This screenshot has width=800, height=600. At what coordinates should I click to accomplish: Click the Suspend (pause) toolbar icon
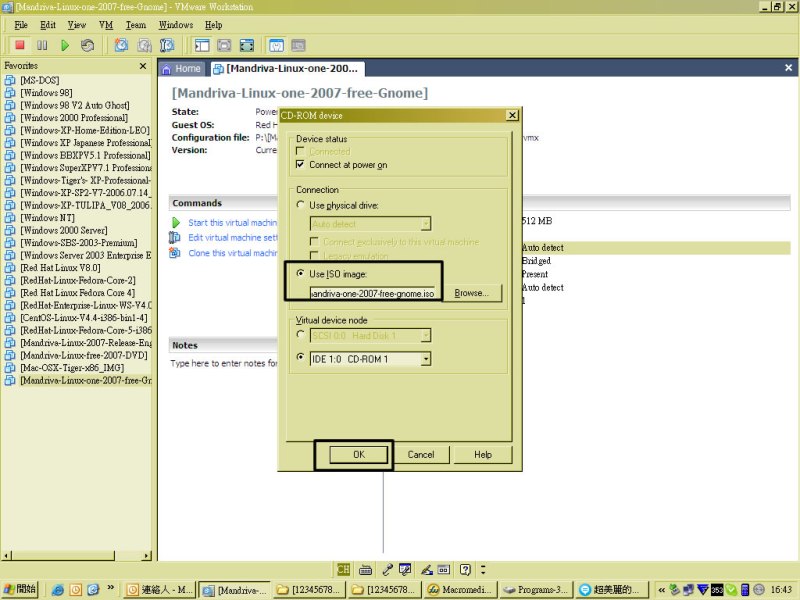pos(42,45)
